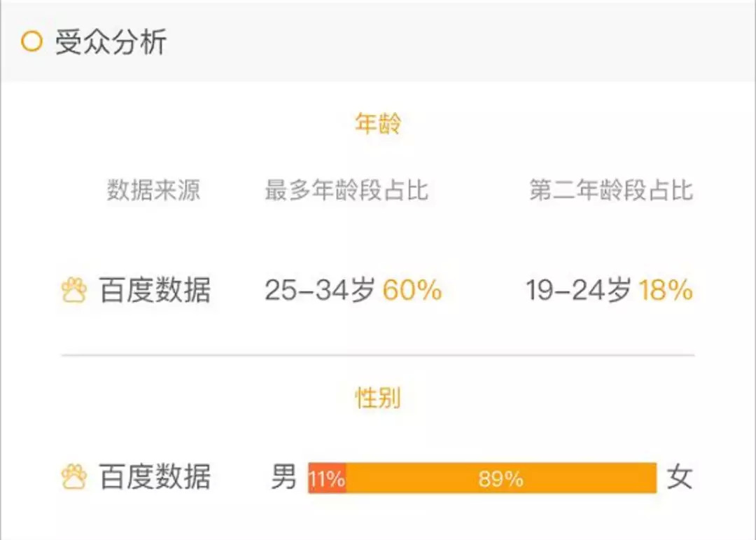Open the 年龄 section heading

[378, 125]
